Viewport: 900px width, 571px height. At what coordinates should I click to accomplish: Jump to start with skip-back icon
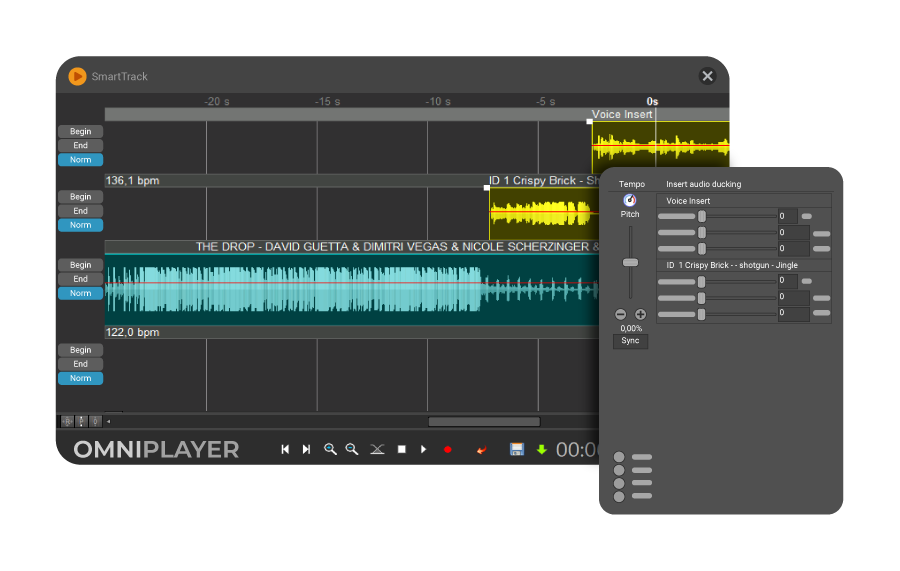click(x=285, y=449)
